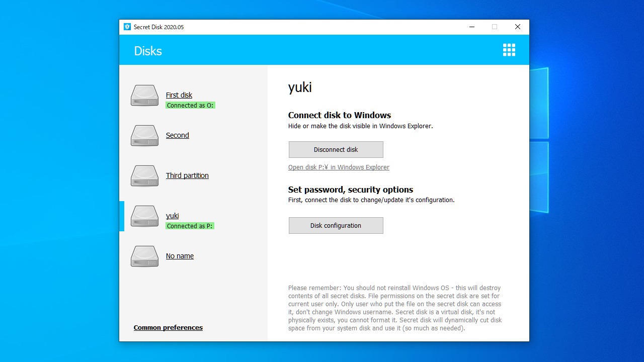Click the Third partition drive icon

coord(144,176)
